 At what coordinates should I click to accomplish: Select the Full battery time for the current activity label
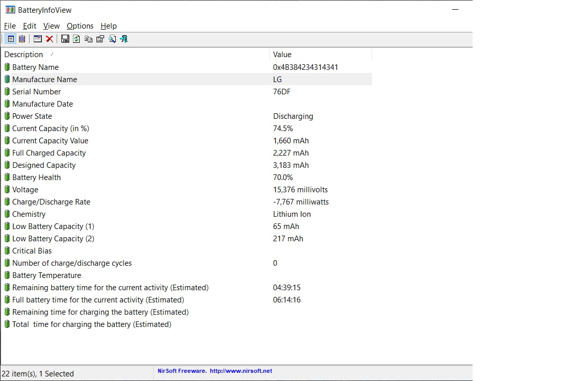pos(98,300)
